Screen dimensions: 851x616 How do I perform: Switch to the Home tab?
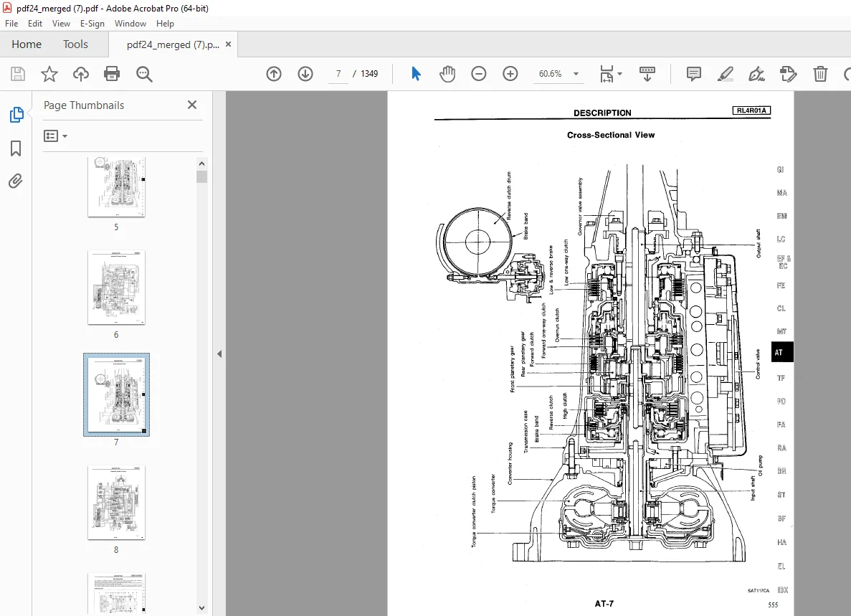[27, 44]
